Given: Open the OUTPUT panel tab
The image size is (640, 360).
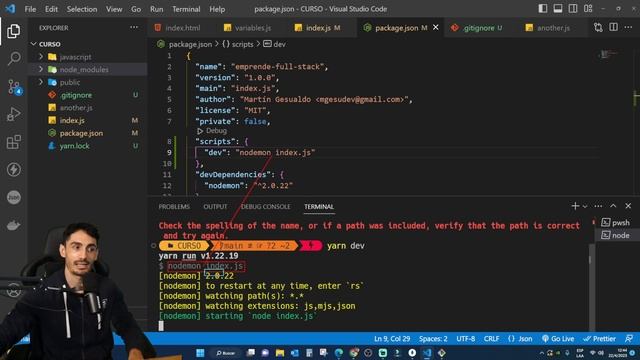Looking at the screenshot, I should pyautogui.click(x=215, y=207).
